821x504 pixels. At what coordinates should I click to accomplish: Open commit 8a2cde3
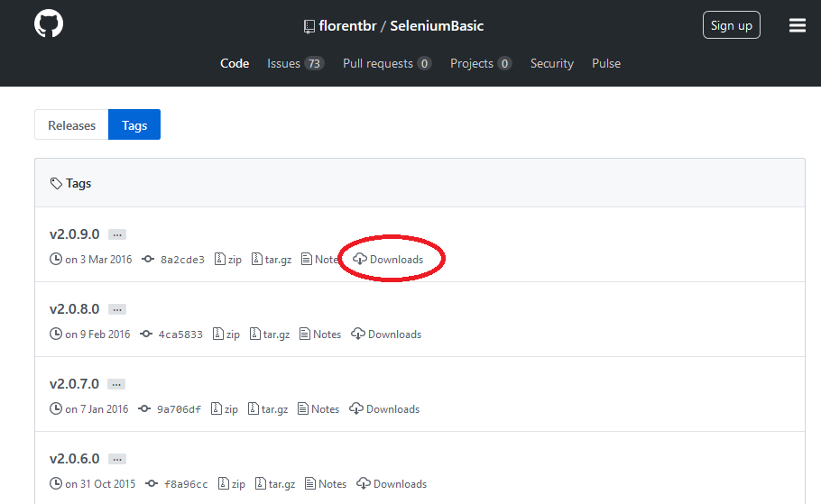pos(182,260)
